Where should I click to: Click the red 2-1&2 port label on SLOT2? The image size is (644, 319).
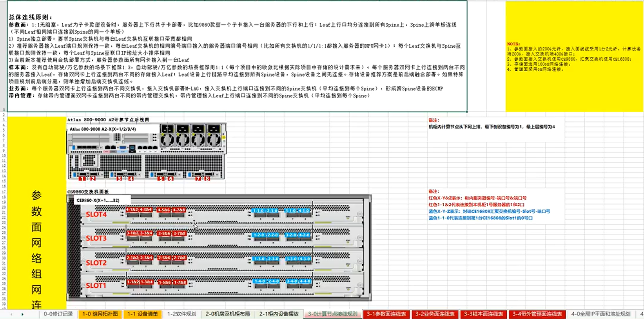pyautogui.click(x=133, y=258)
